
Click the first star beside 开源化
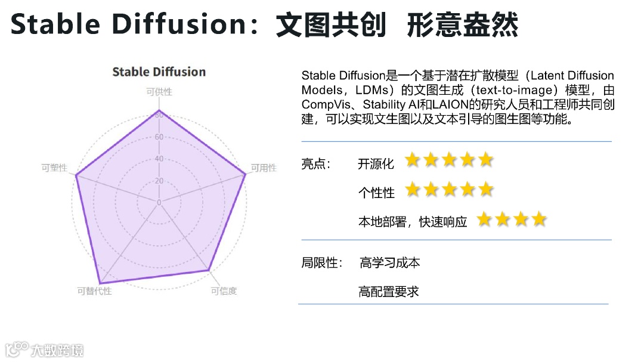(413, 159)
